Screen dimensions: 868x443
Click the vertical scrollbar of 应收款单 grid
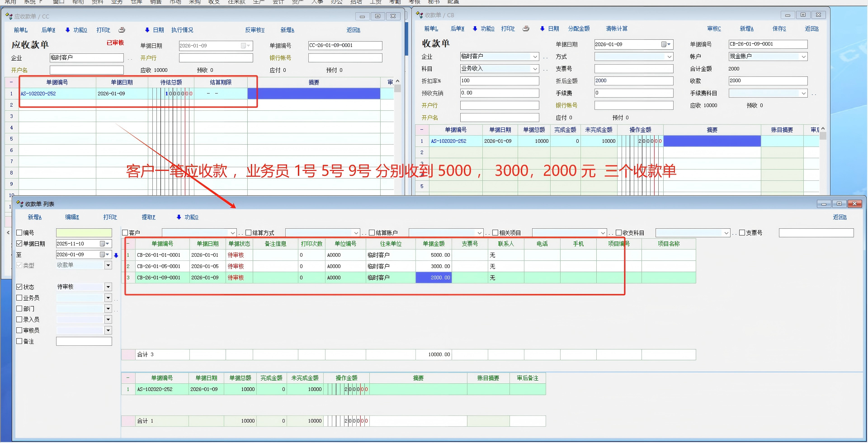tap(397, 136)
